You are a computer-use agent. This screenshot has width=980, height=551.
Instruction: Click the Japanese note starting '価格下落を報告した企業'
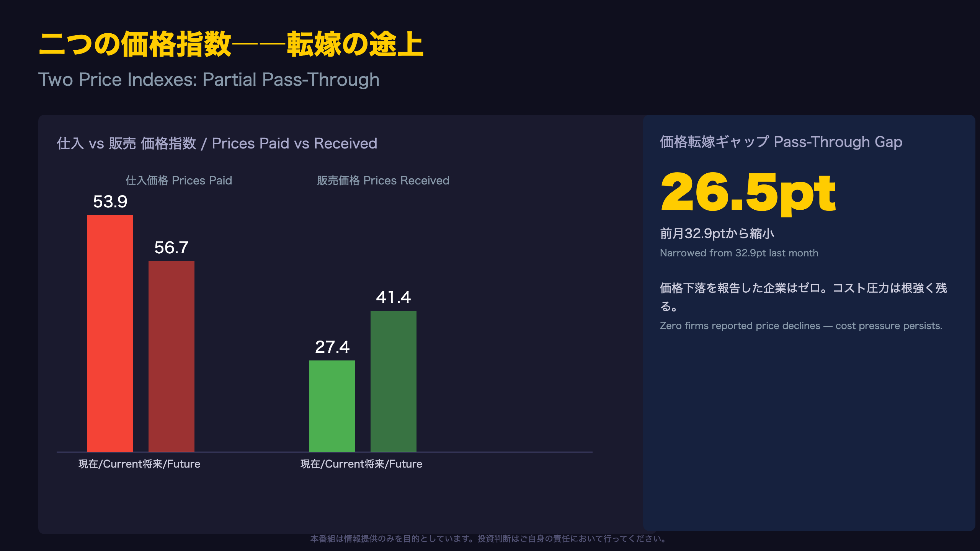803,297
